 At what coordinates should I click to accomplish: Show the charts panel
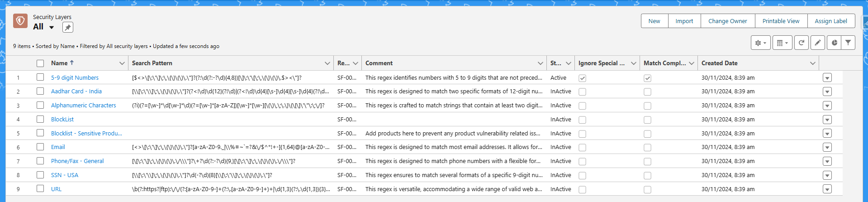tap(834, 43)
